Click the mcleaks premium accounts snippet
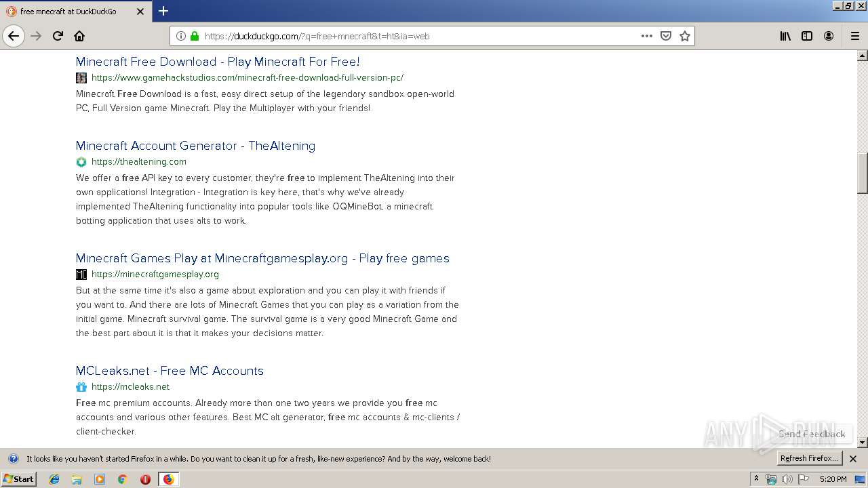Screen dimensions: 868x488 pyautogui.click(x=268, y=417)
